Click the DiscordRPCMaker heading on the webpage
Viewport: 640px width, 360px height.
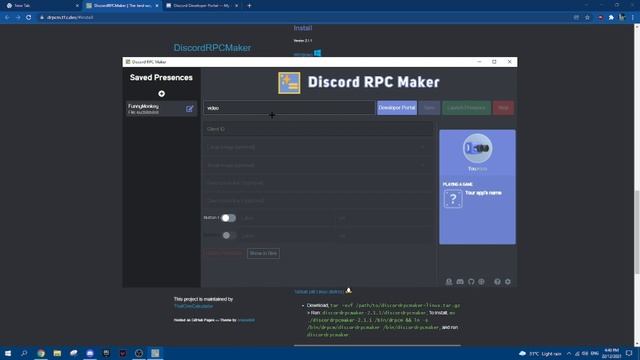click(212, 48)
